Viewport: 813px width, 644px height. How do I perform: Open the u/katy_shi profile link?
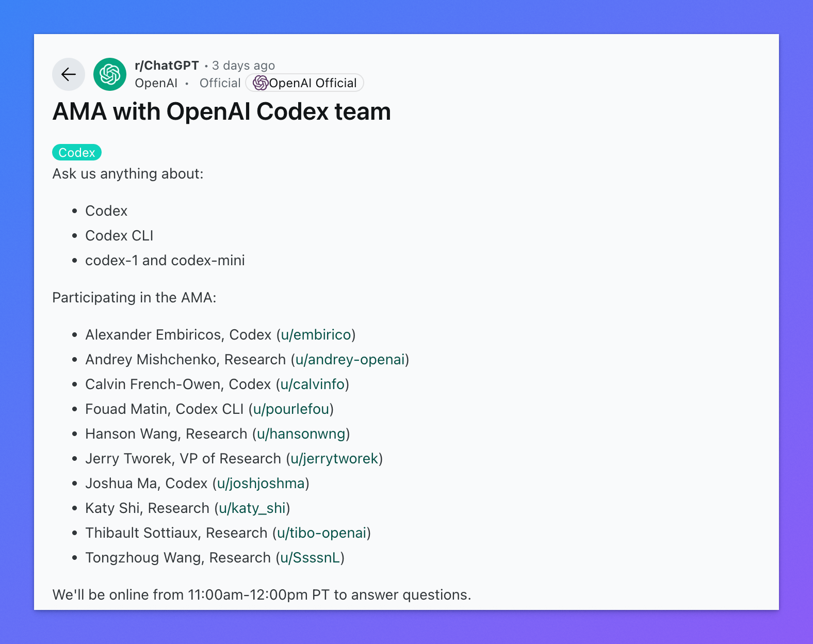[x=252, y=508]
